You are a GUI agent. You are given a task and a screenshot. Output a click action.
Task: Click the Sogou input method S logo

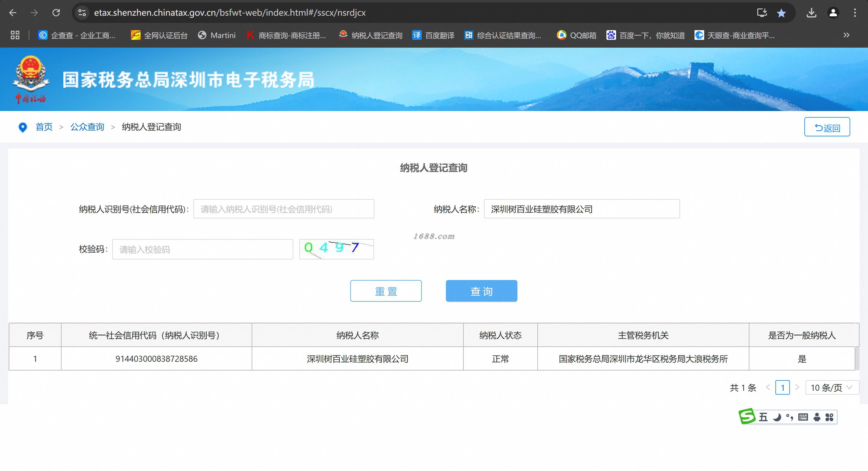747,417
